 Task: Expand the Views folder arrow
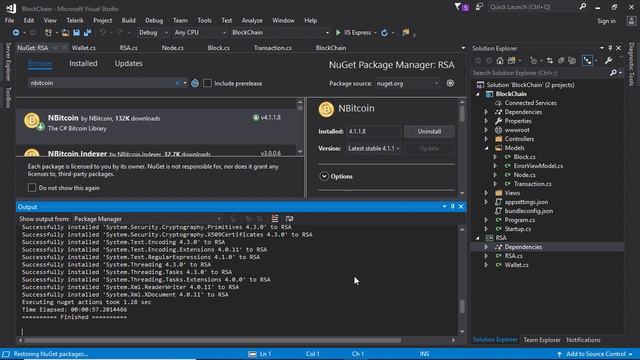tap(486, 193)
